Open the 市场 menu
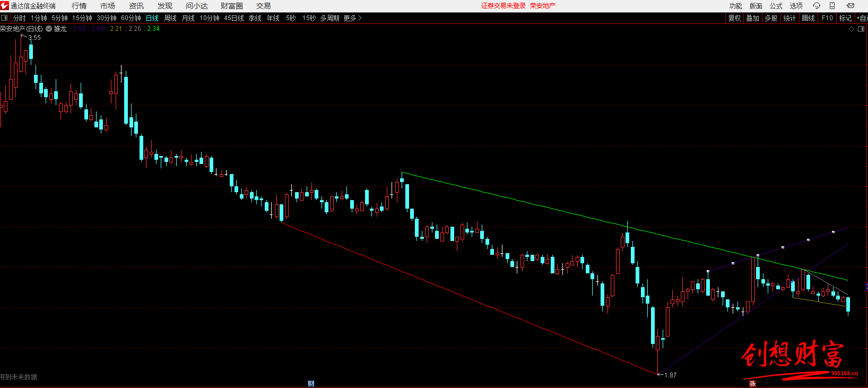This screenshot has height=388, width=868. (108, 6)
